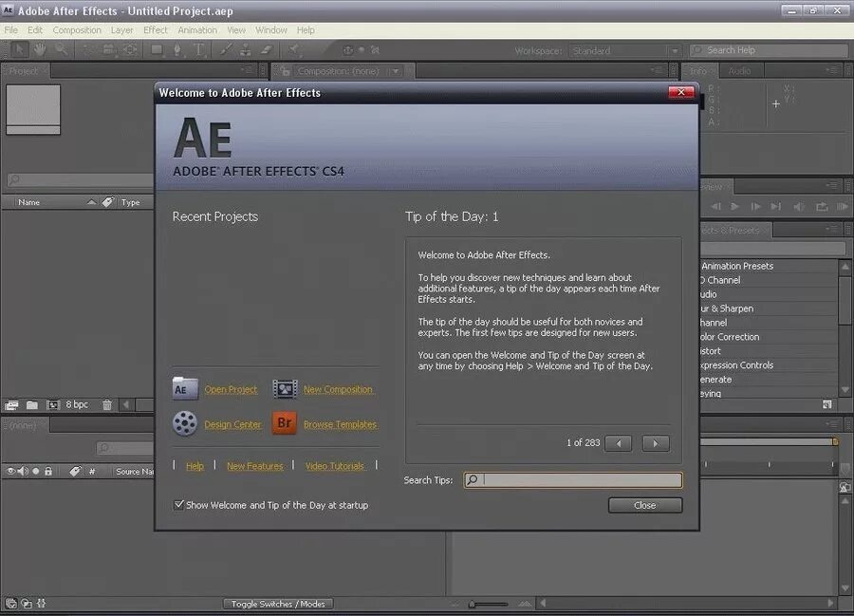Click the Search Tips input field
The width and height of the screenshot is (854, 616).
(572, 480)
